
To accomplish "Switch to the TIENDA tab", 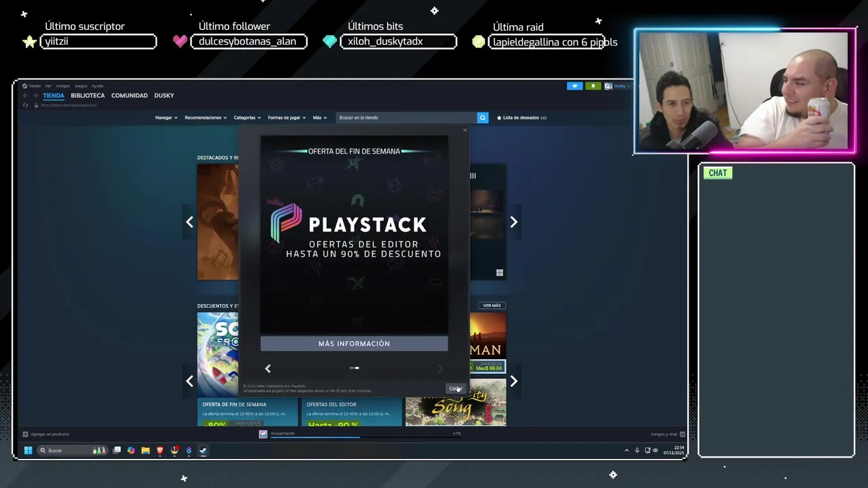I will (x=54, y=96).
